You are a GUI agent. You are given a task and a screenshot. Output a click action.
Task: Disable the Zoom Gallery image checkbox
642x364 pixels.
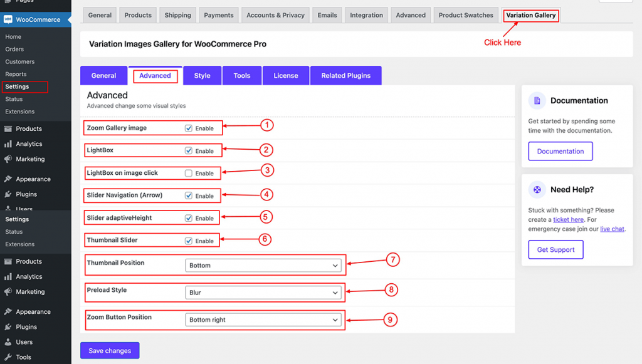(x=188, y=128)
